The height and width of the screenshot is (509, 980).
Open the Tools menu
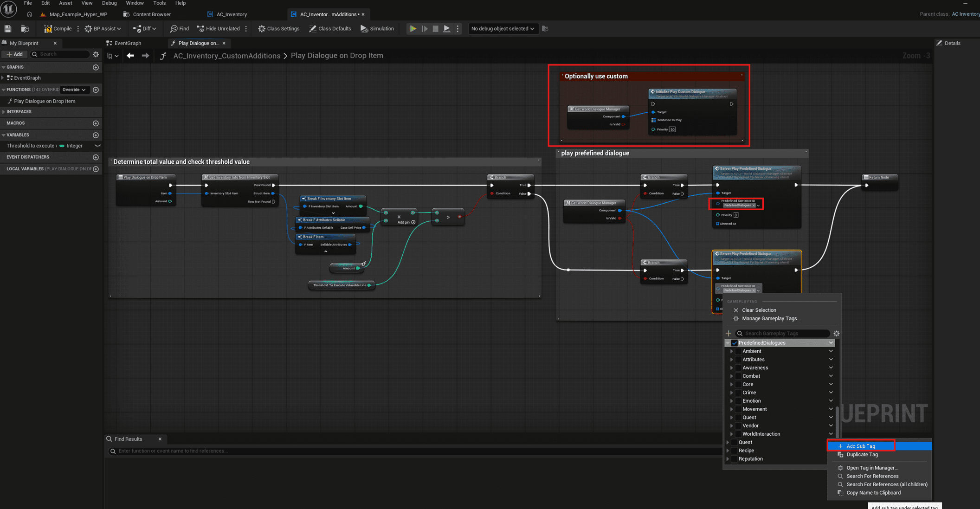[160, 3]
